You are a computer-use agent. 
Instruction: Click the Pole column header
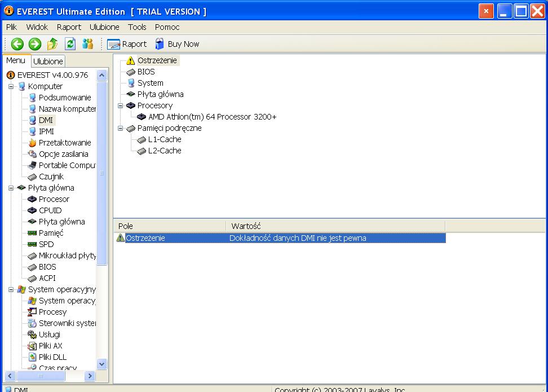coord(170,226)
